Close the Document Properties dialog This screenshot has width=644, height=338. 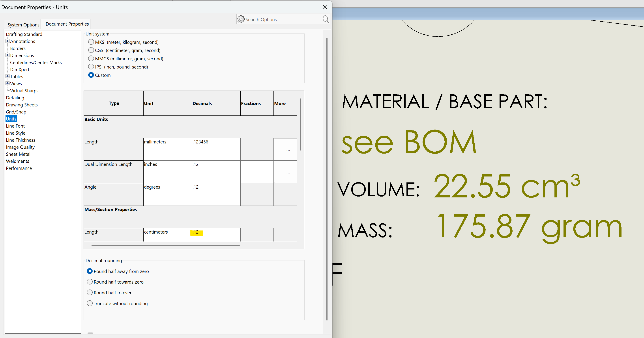coord(325,7)
